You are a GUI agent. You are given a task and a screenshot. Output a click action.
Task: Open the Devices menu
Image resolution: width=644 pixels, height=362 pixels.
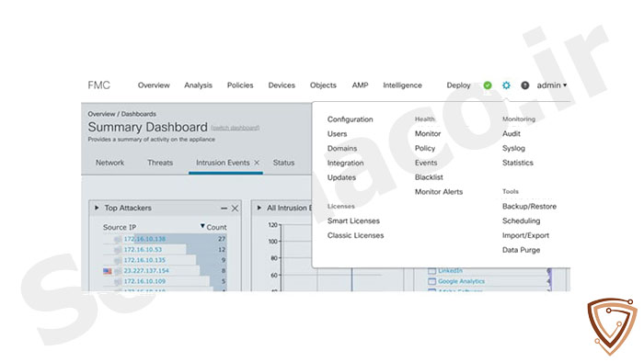282,85
